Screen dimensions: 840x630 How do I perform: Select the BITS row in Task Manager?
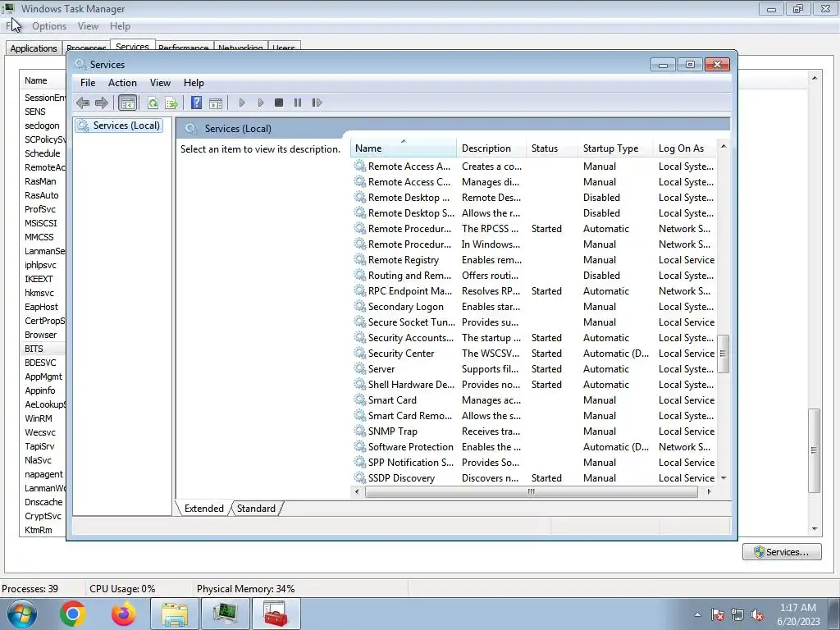pyautogui.click(x=43, y=349)
